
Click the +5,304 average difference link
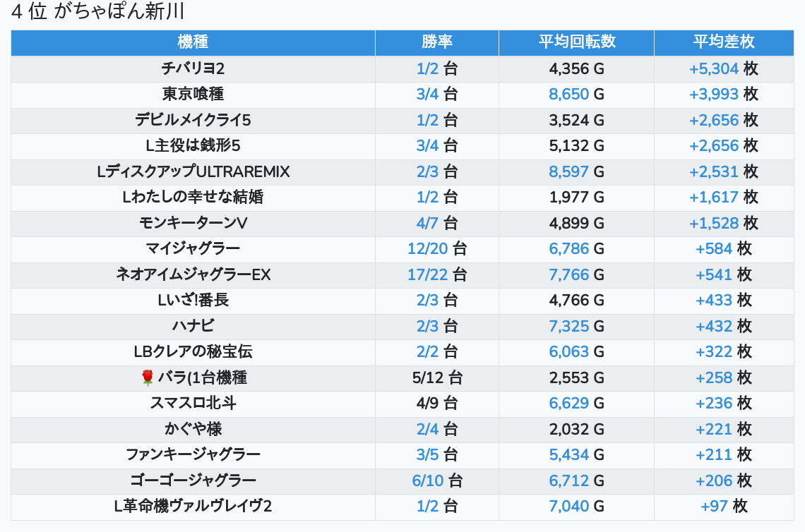pyautogui.click(x=714, y=68)
